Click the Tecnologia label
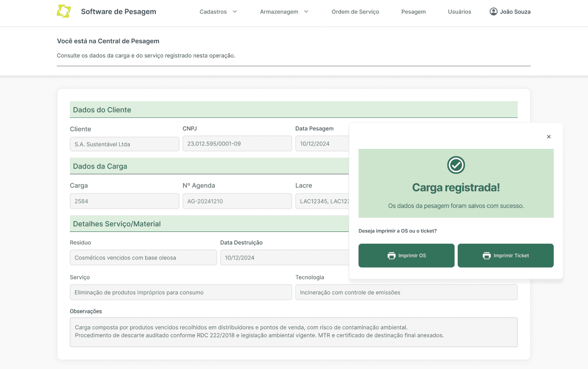 (310, 277)
